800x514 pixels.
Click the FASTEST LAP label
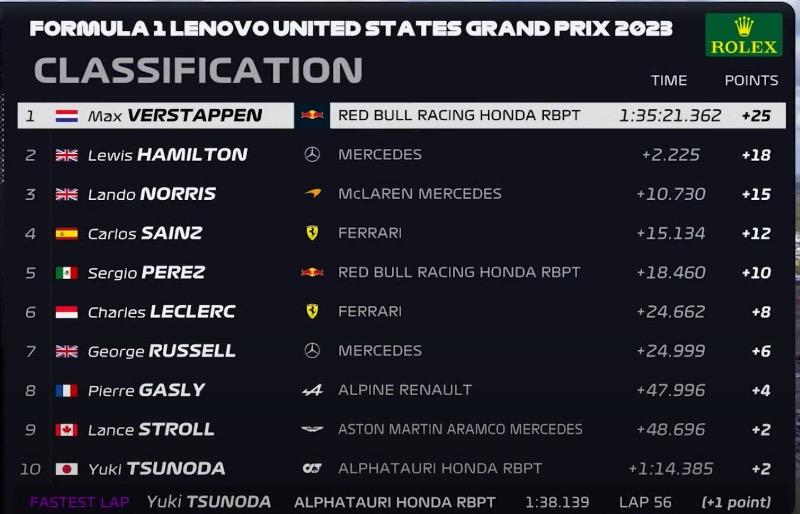[80, 502]
